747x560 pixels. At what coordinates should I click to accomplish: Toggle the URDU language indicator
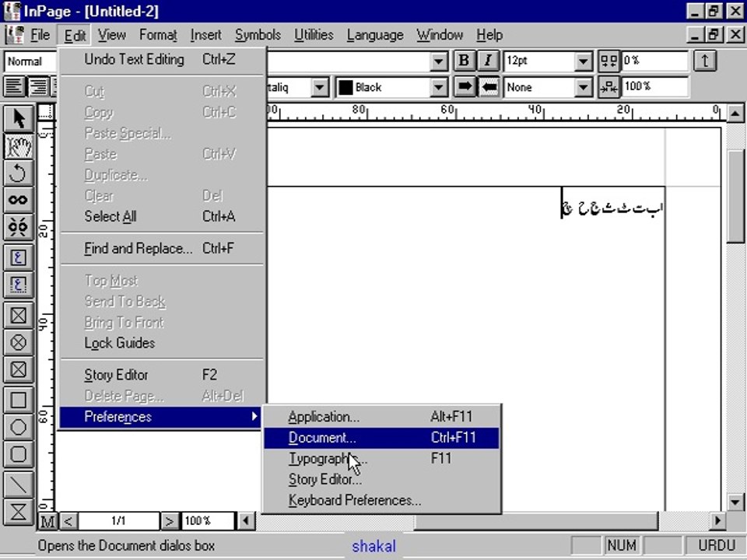[x=716, y=545]
